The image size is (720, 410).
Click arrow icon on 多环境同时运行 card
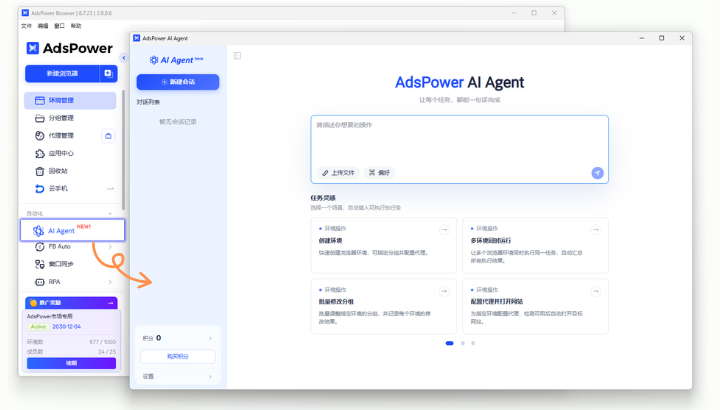(x=596, y=230)
